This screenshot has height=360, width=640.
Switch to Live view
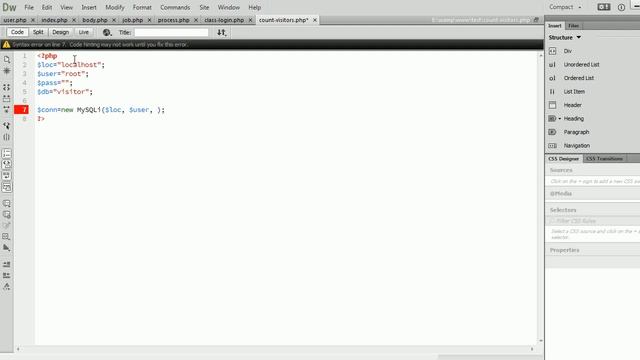pos(84,32)
